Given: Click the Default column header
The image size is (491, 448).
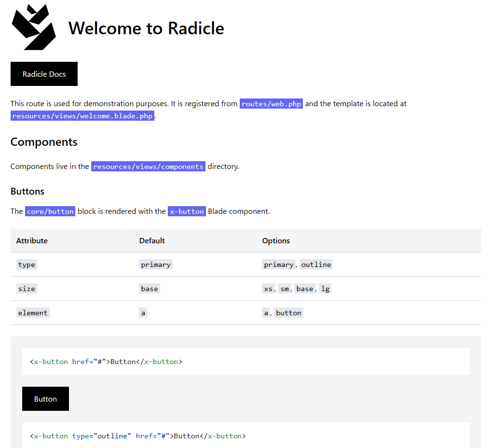Looking at the screenshot, I should 152,241.
